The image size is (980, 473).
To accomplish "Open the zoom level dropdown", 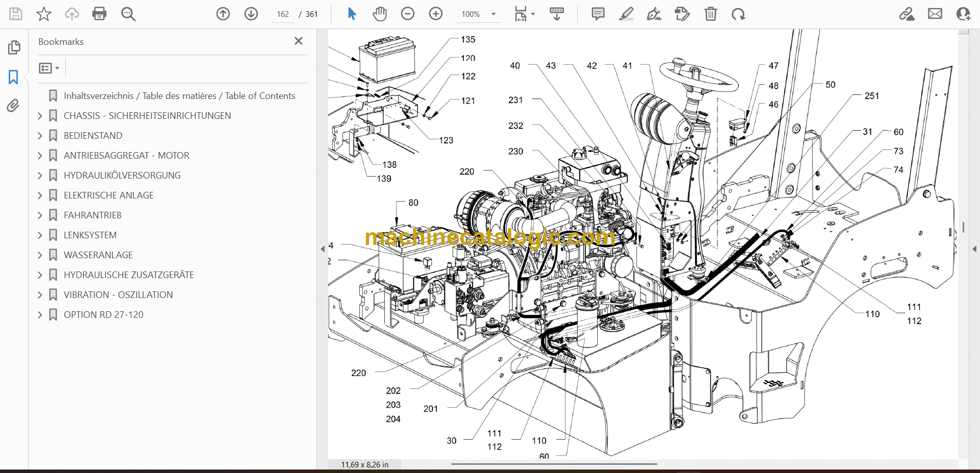I will click(494, 14).
